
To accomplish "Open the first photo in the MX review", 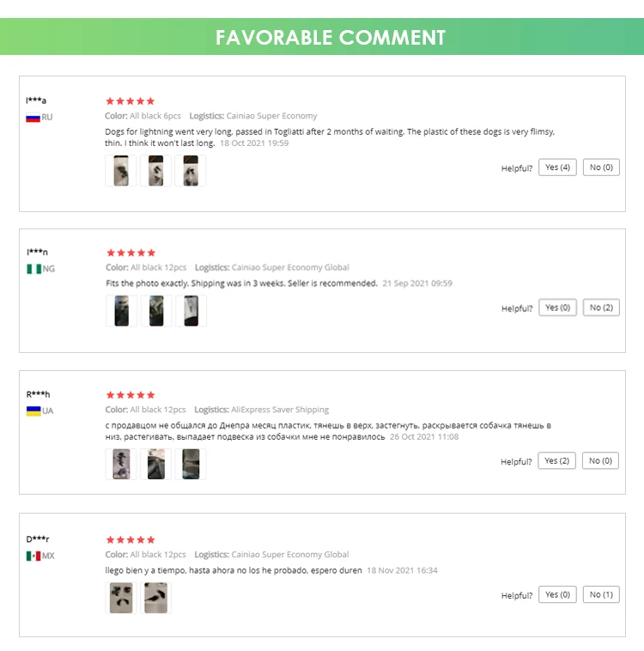I will coord(121,598).
